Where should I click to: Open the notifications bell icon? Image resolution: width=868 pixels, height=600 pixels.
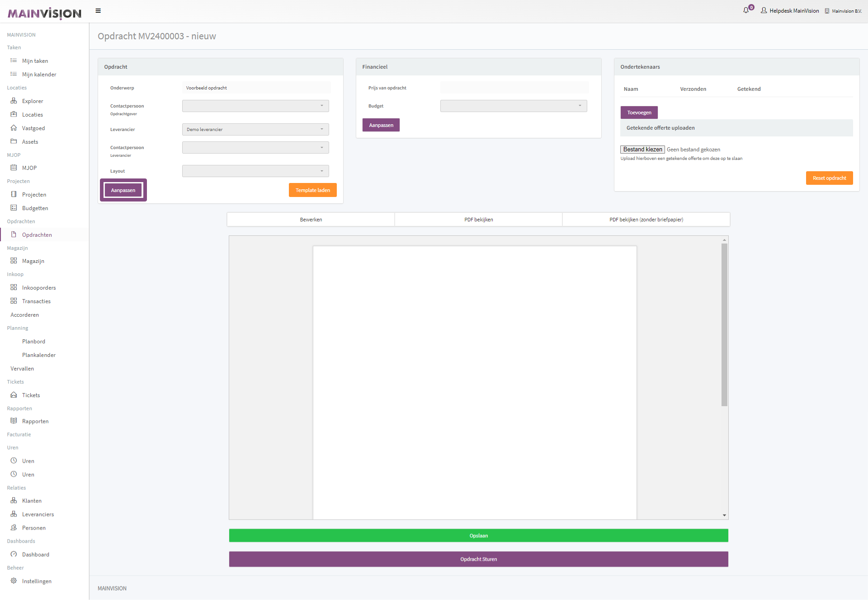pyautogui.click(x=746, y=10)
